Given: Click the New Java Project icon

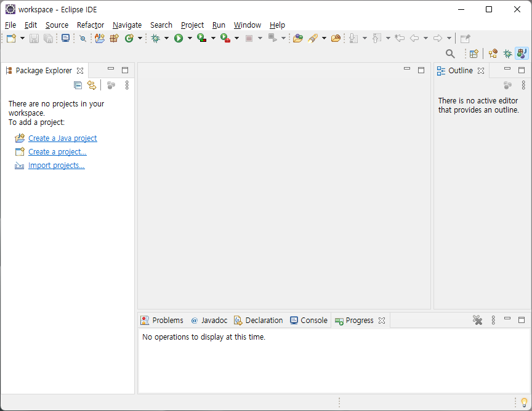Looking at the screenshot, I should click(100, 38).
